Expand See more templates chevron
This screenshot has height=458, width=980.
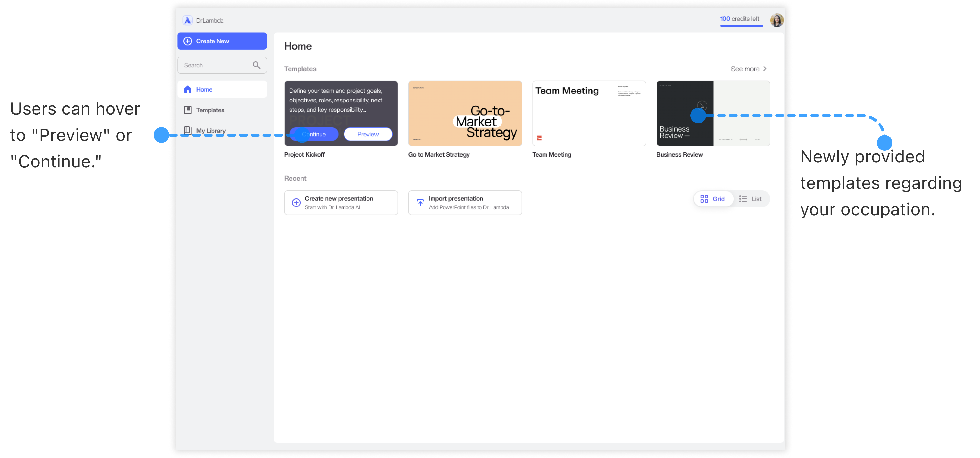765,69
